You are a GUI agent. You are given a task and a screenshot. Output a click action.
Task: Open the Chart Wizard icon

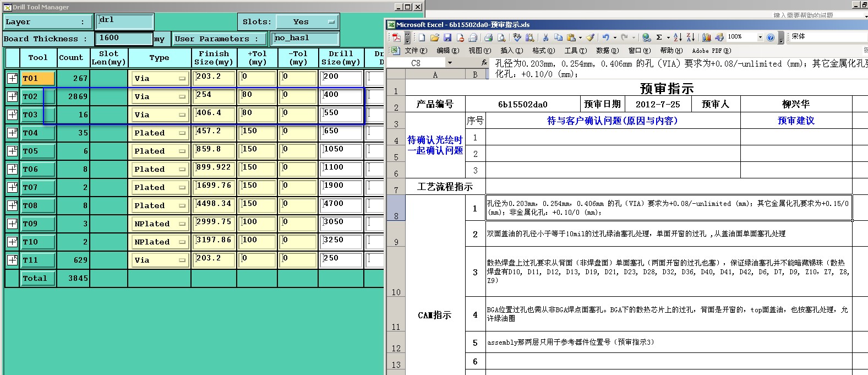[706, 37]
